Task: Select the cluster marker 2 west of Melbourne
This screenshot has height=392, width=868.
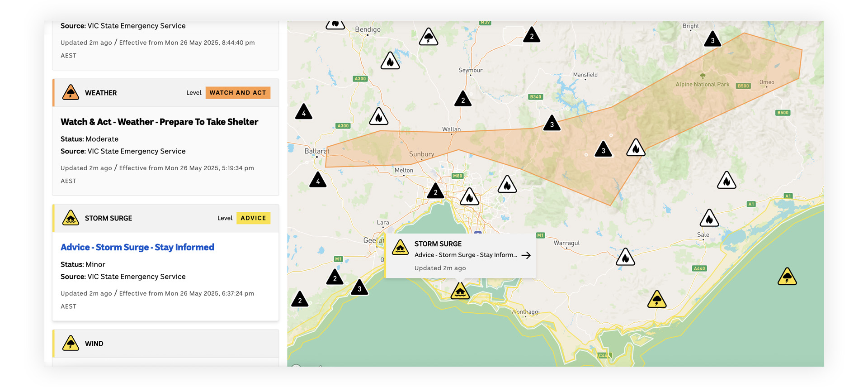Action: coord(435,191)
